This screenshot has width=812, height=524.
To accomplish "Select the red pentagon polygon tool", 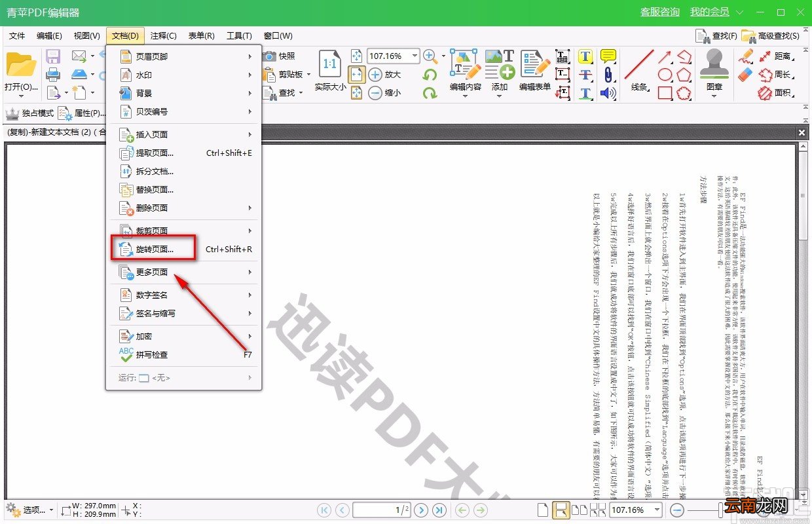I will point(684,75).
